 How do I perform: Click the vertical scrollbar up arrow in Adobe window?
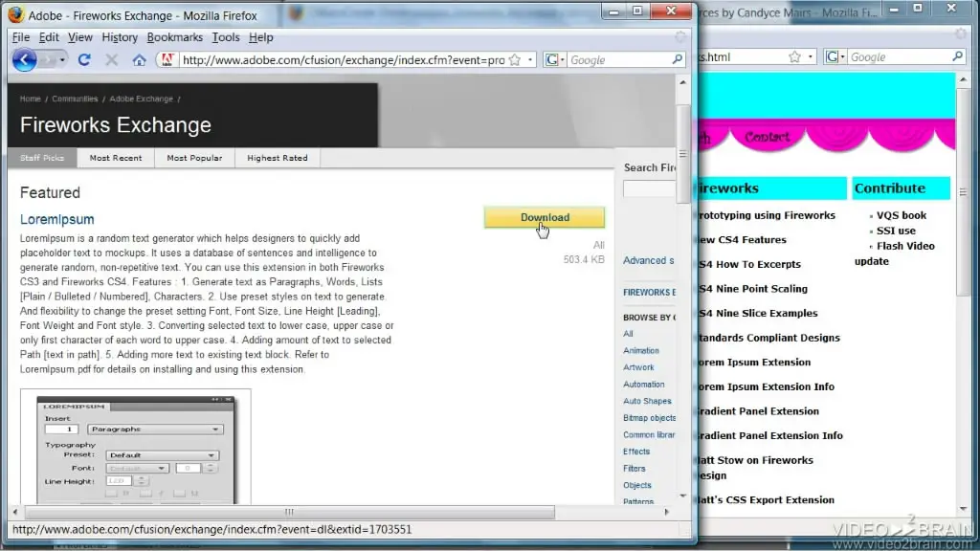point(682,82)
